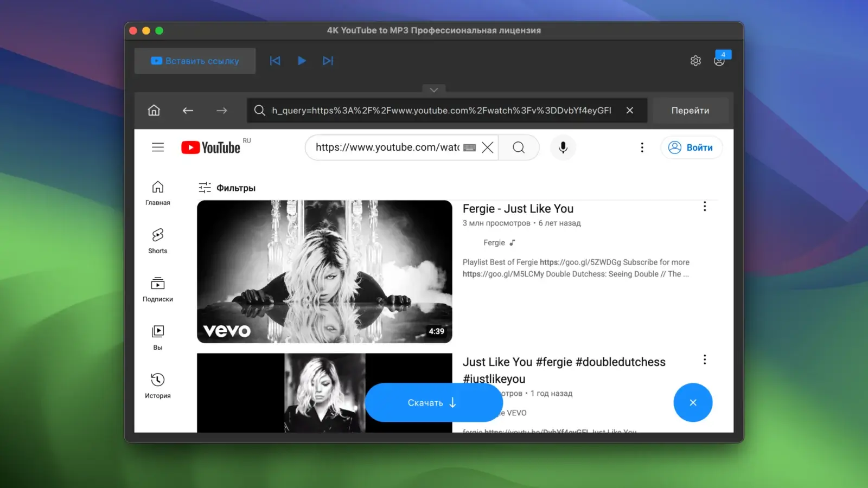Open the hamburger menu next to the YouTube logo

(157, 147)
